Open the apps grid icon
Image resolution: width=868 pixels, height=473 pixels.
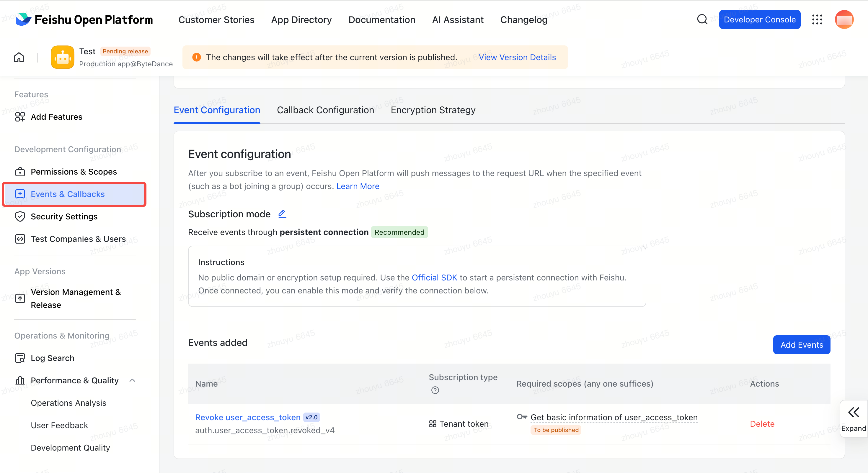817,19
